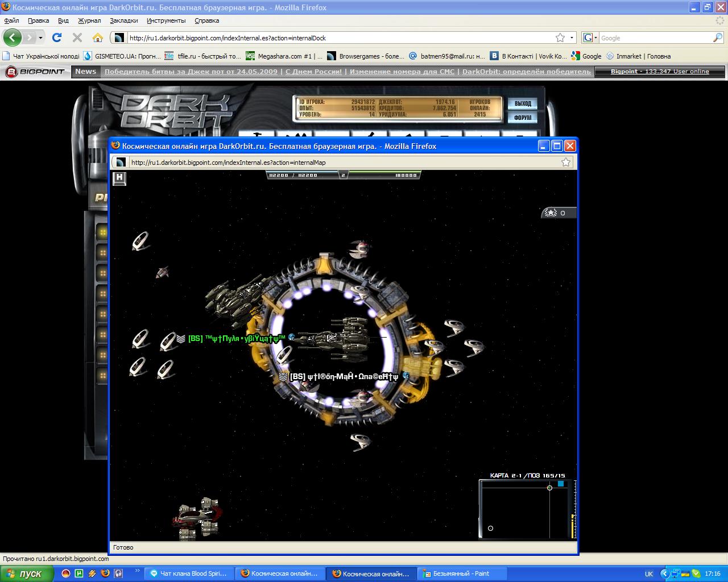
Task: Open the Inmarket | Головна bookmark
Action: click(638, 56)
